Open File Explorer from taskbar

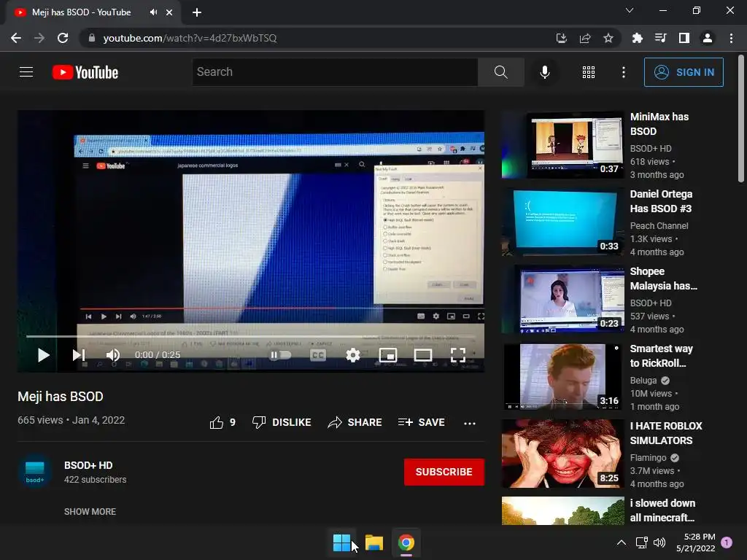(x=374, y=542)
